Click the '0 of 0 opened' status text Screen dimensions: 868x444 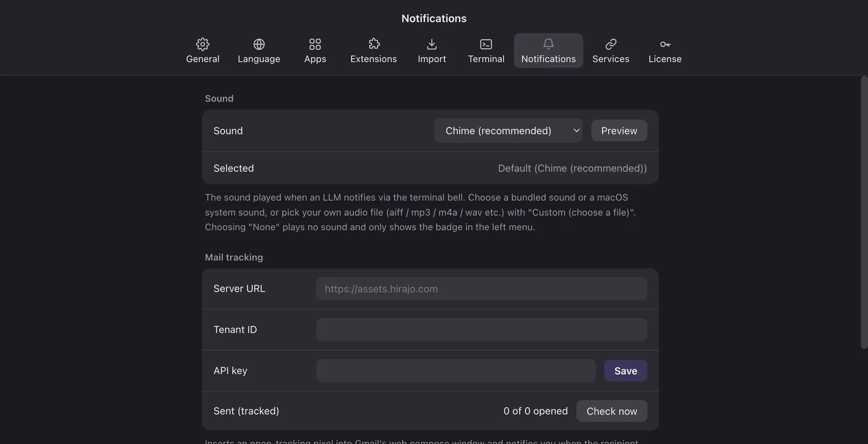(x=535, y=411)
